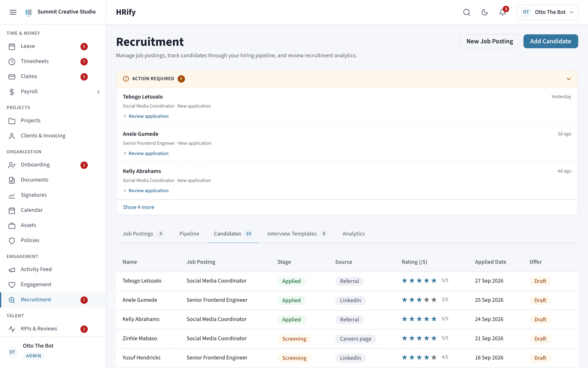The width and height of the screenshot is (588, 368).
Task: Click the Documents file icon
Action: coord(12,180)
